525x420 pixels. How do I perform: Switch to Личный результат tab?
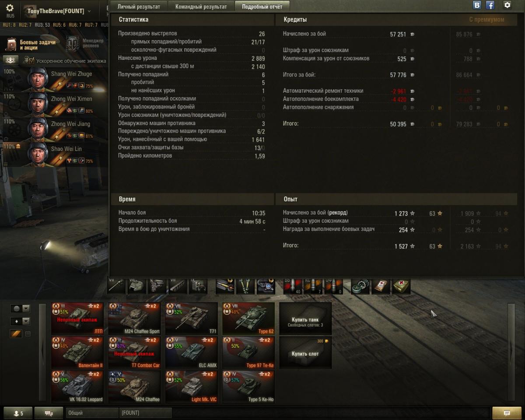tap(138, 7)
